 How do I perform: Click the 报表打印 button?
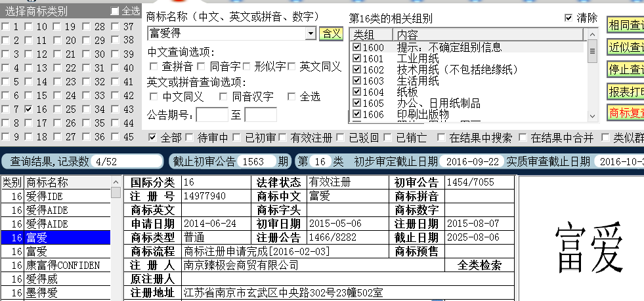(x=626, y=91)
